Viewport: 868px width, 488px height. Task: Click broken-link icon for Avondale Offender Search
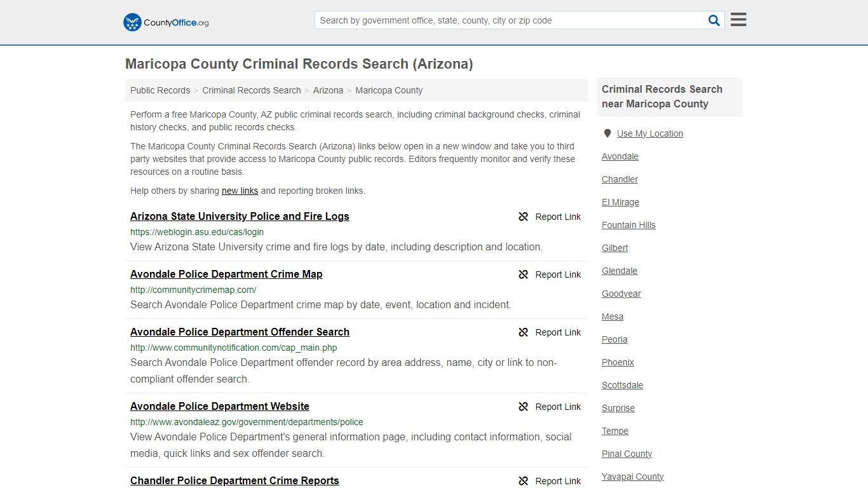[524, 332]
